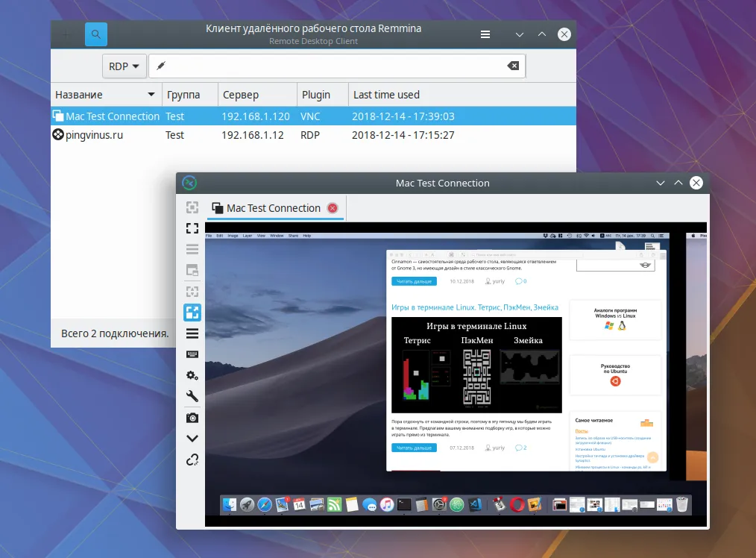
Task: Click the Firefox icon in the remote macOS dock
Action: (x=517, y=504)
